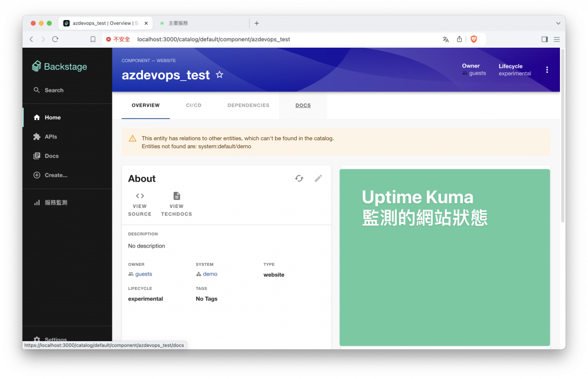Open the guests owner link
Image resolution: width=588 pixels, height=379 pixels.
click(143, 274)
